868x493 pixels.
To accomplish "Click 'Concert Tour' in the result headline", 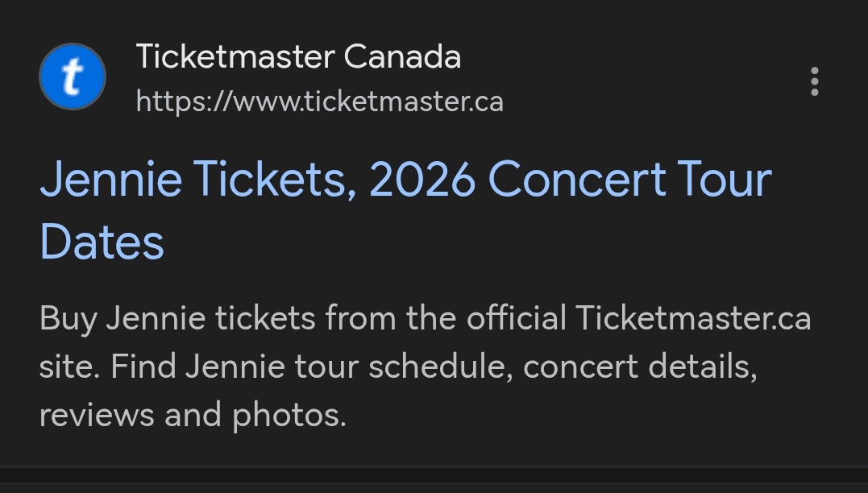I will [x=629, y=180].
